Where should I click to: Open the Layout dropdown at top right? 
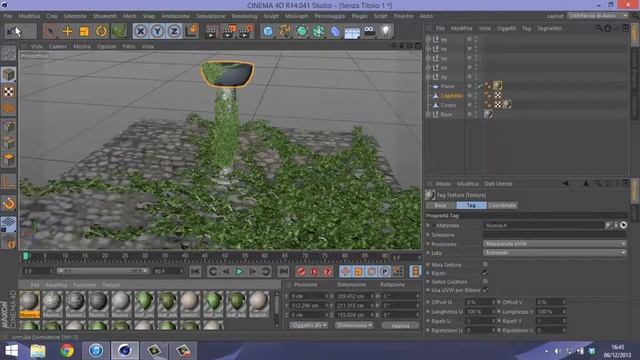click(x=598, y=16)
